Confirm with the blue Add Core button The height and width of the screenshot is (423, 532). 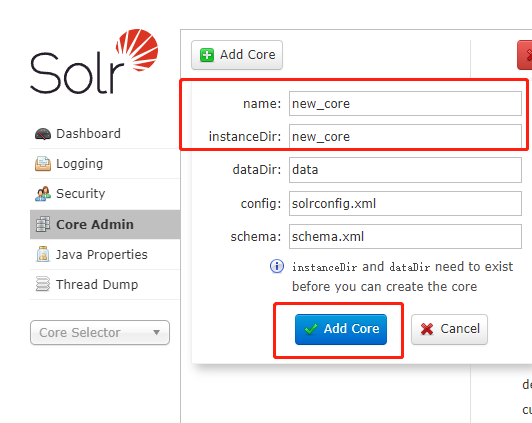tap(341, 329)
